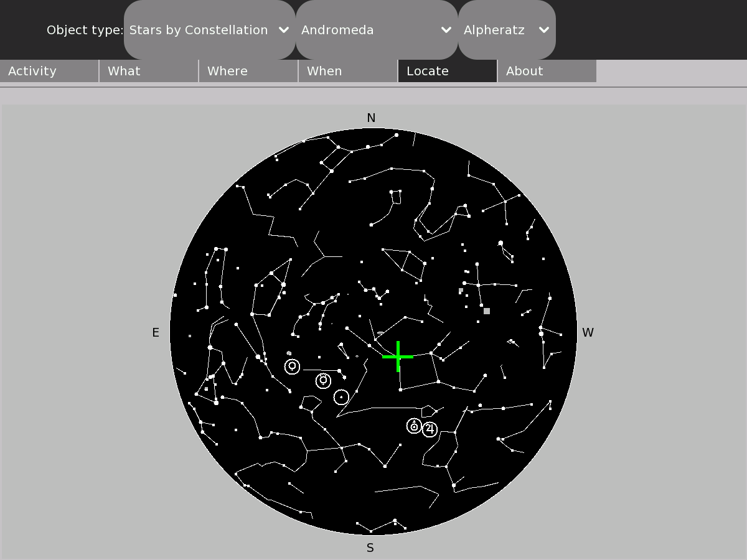
Task: Click the Locate tab
Action: click(448, 71)
